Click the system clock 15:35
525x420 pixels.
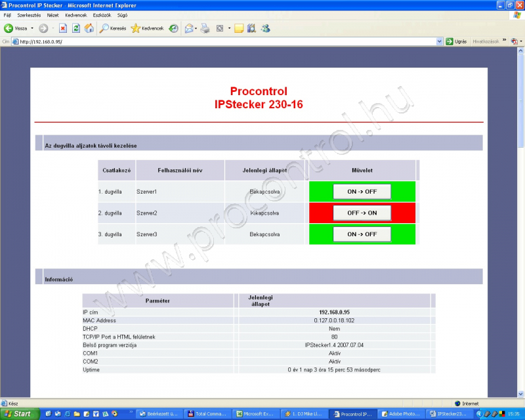pos(514,414)
